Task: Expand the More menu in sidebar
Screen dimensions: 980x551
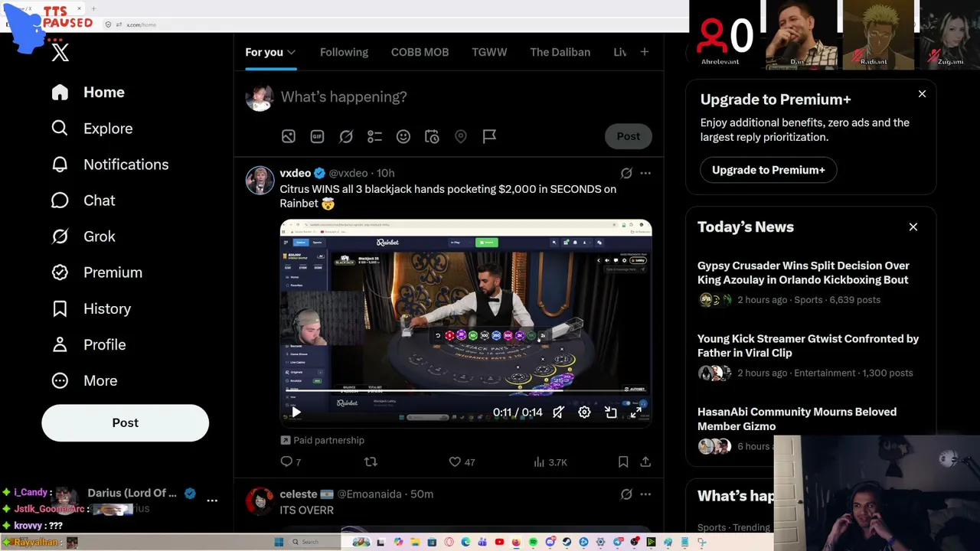Action: 84,380
